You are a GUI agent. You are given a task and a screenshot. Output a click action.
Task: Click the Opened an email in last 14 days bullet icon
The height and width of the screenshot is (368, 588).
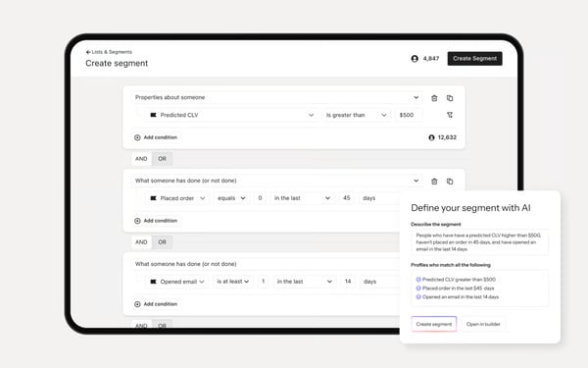coord(418,296)
